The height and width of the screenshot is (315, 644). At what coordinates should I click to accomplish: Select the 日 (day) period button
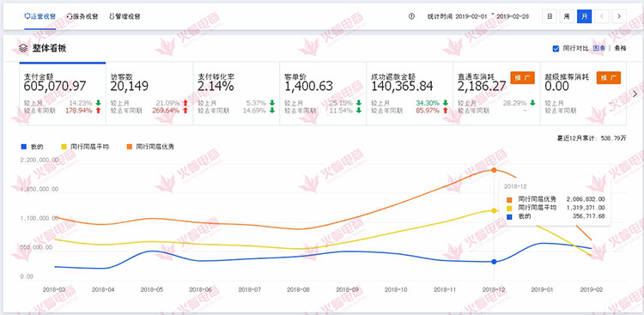(550, 16)
